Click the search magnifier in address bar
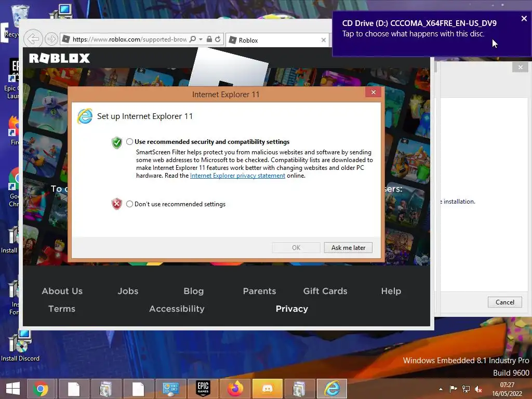The width and height of the screenshot is (532, 399). (193, 39)
